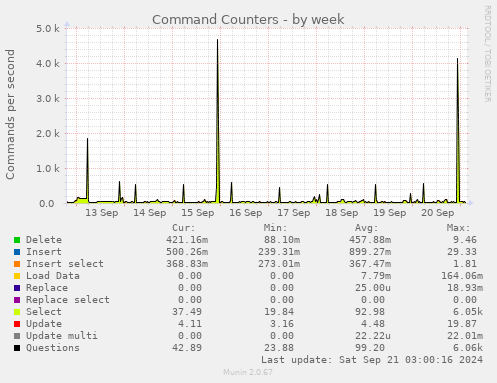Click the 'Questions' legend label
This screenshot has width=497, height=383.
tap(53, 348)
